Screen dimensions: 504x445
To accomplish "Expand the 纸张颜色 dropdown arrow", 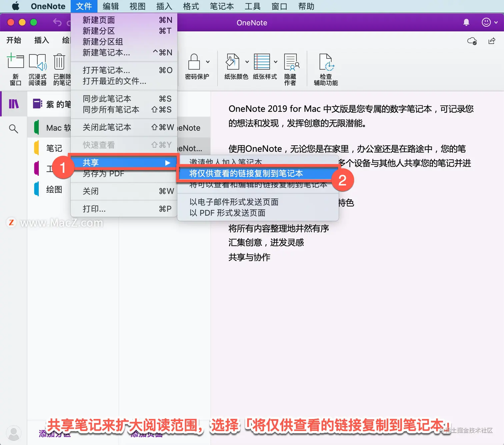I will (247, 62).
